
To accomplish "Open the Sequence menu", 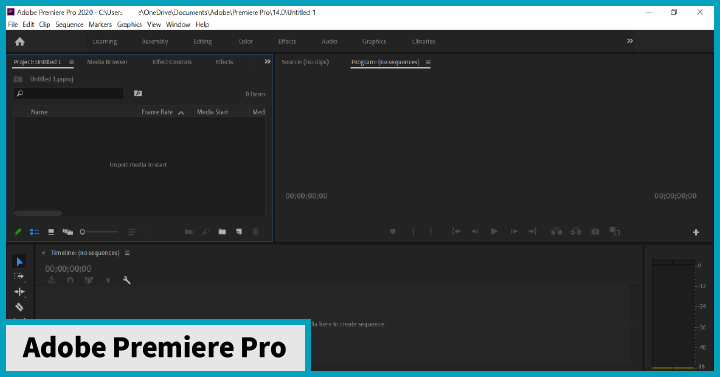I will (69, 24).
